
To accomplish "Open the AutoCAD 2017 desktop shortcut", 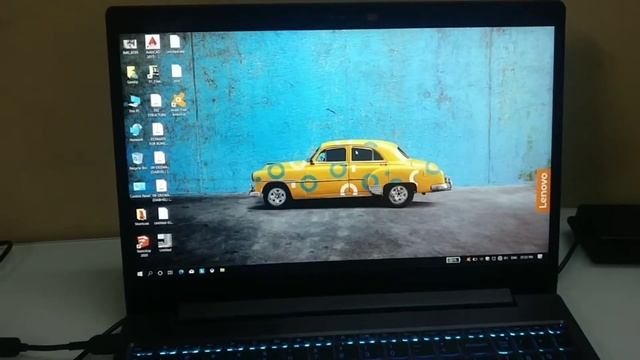I will (152, 46).
